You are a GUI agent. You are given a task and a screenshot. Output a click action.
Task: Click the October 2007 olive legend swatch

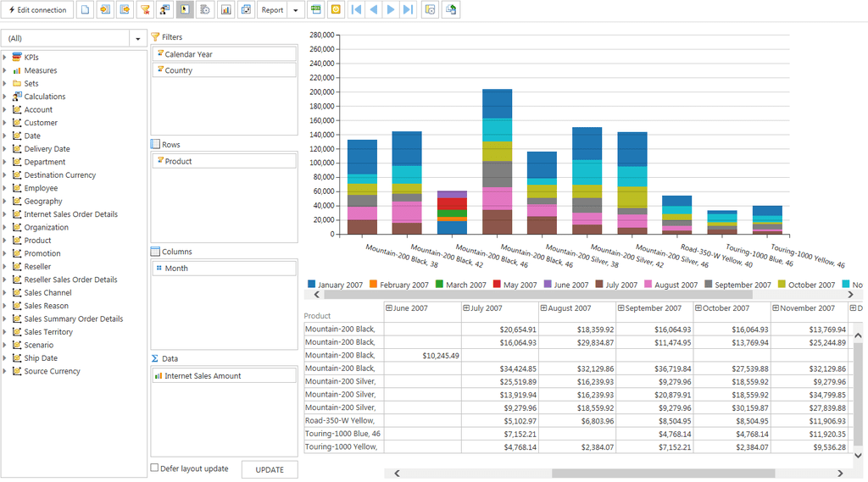click(x=782, y=284)
